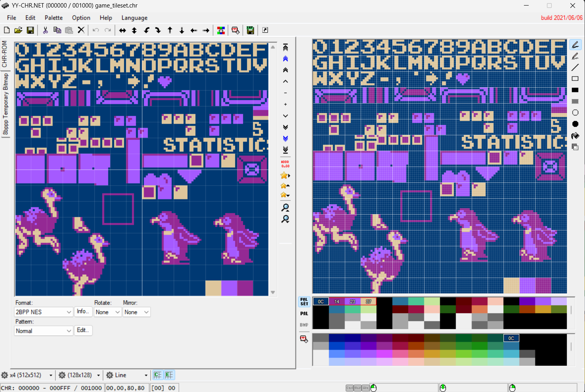Viewport: 585px width, 392px height.
Task: Open the Help menu
Action: point(106,18)
